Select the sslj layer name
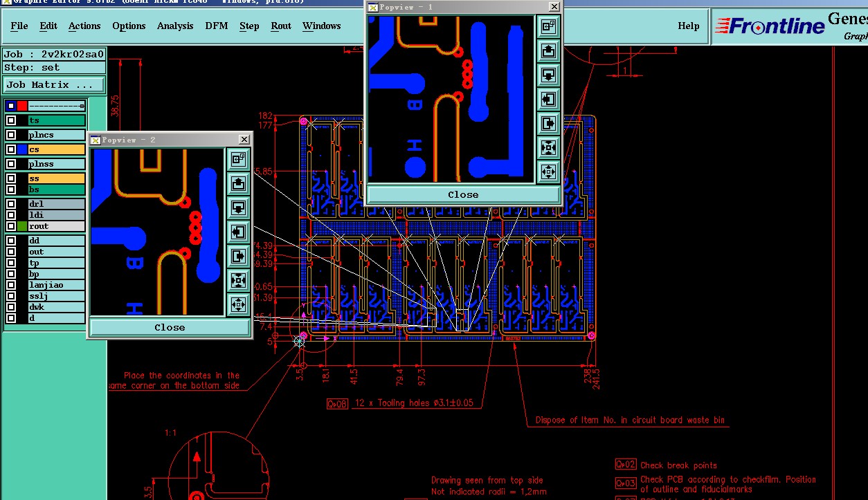868x500 pixels. 57,296
